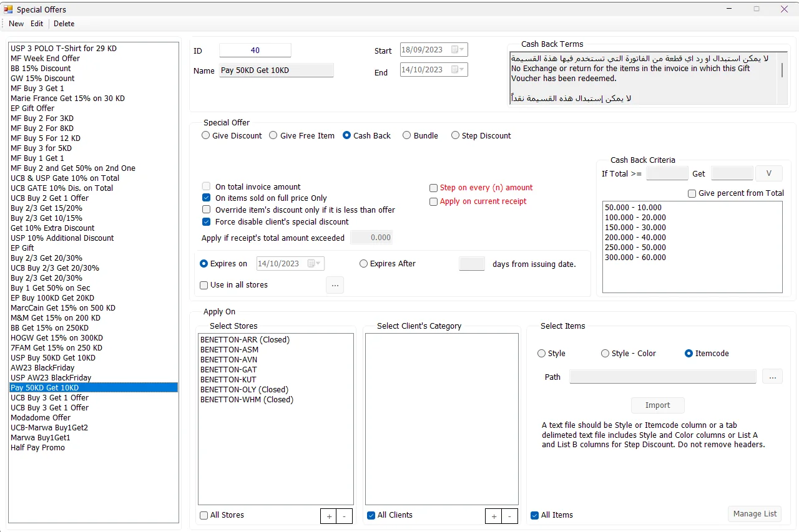Select the Give Discount radio option
The height and width of the screenshot is (532, 799).
[232, 135]
